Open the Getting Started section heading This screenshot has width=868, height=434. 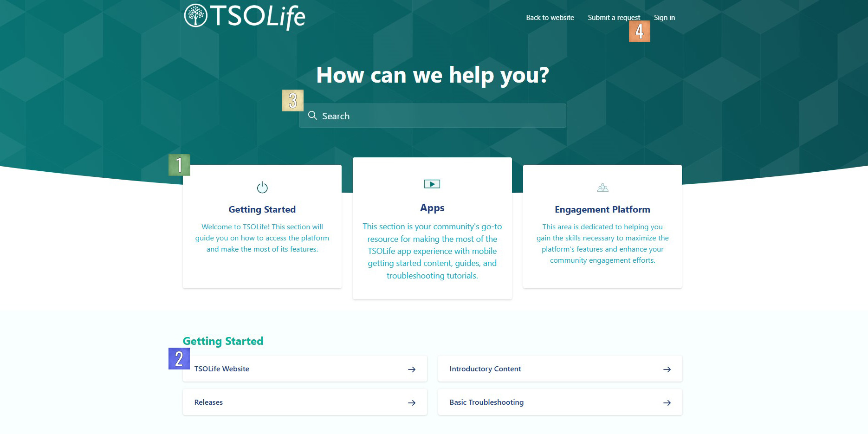223,341
